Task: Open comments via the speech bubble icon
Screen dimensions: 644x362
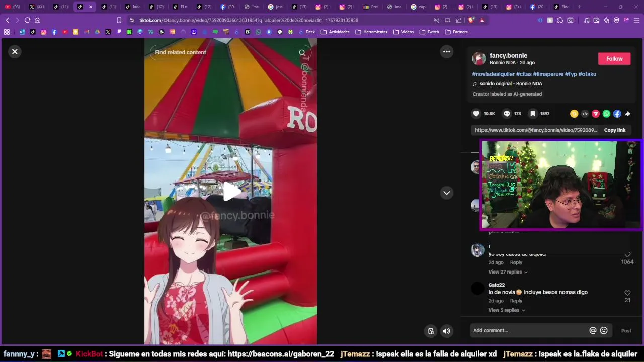Action: 507,114
